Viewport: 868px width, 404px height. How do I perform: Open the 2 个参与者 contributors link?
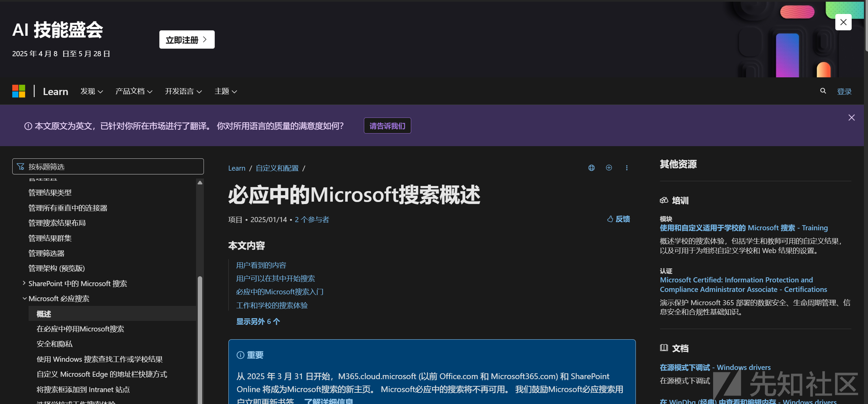pyautogui.click(x=312, y=220)
